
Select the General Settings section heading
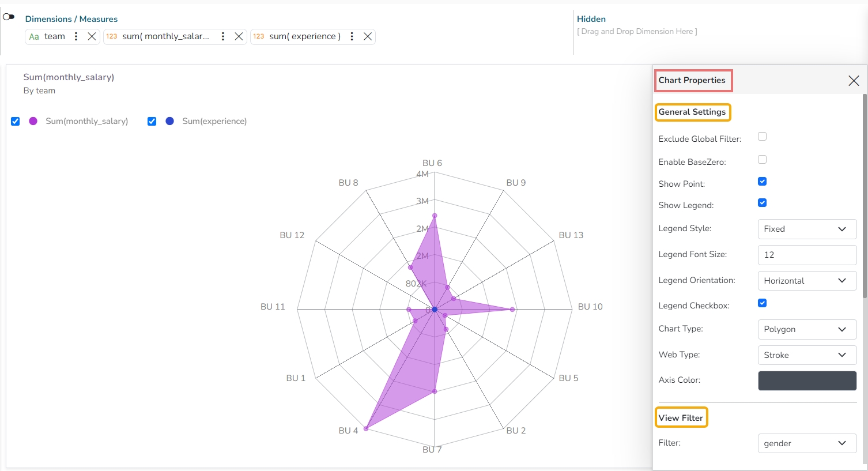coord(692,112)
